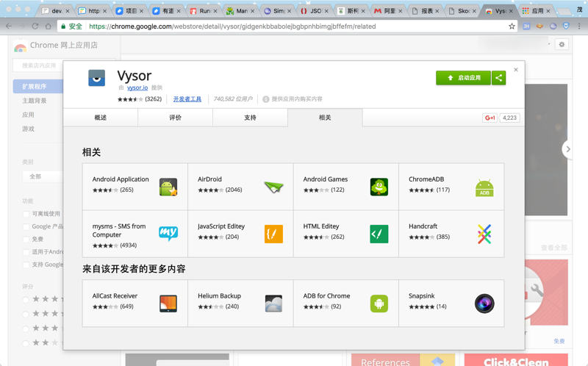
Task: Click the shield extension icon in toolbar
Action: pos(566,26)
